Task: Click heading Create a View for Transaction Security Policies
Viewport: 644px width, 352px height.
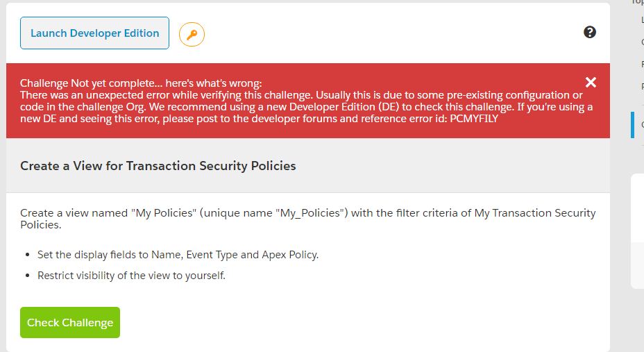Action: pos(158,165)
